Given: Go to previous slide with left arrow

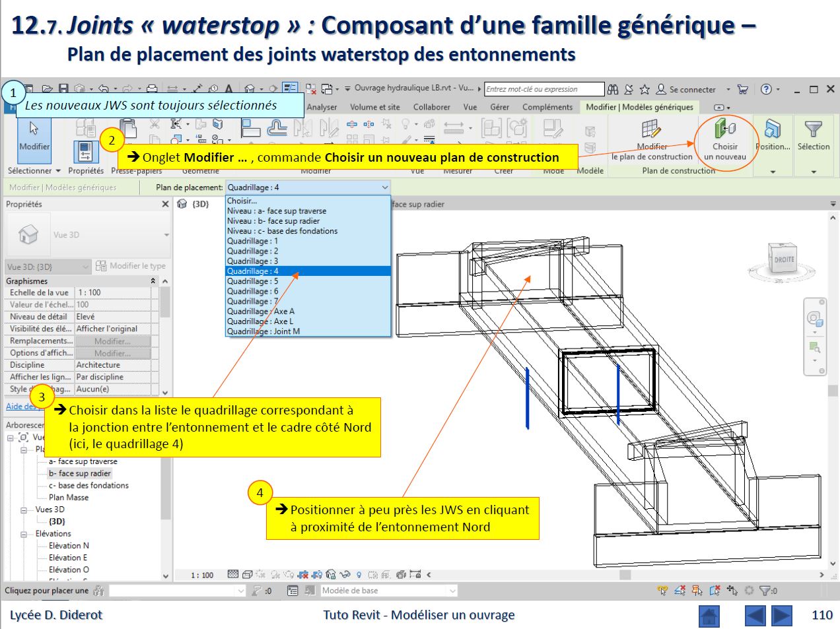Looking at the screenshot, I should click(755, 616).
